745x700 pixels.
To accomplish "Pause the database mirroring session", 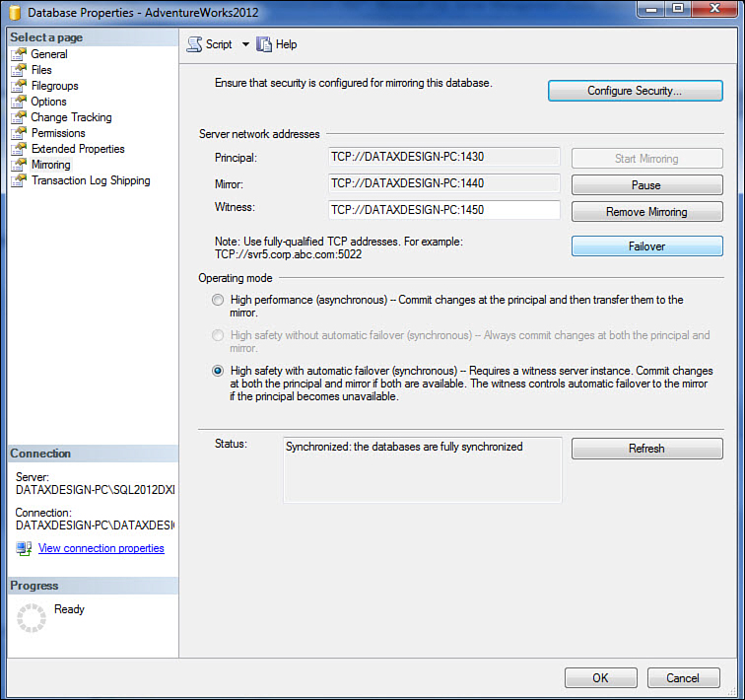I will [646, 185].
